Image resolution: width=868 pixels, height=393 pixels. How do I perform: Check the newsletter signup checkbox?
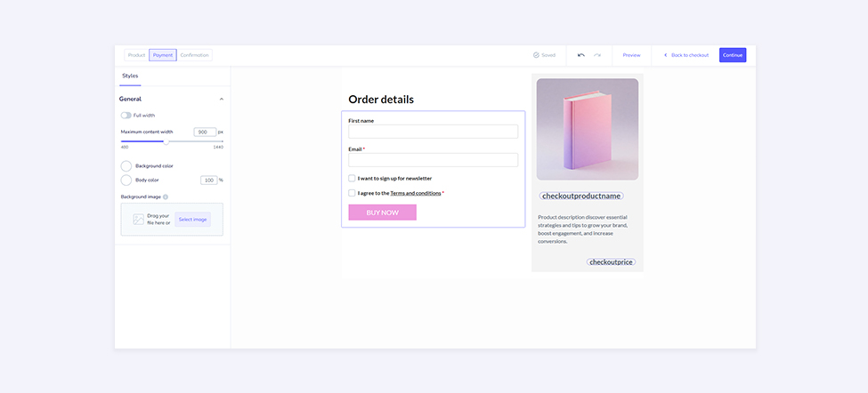[352, 178]
